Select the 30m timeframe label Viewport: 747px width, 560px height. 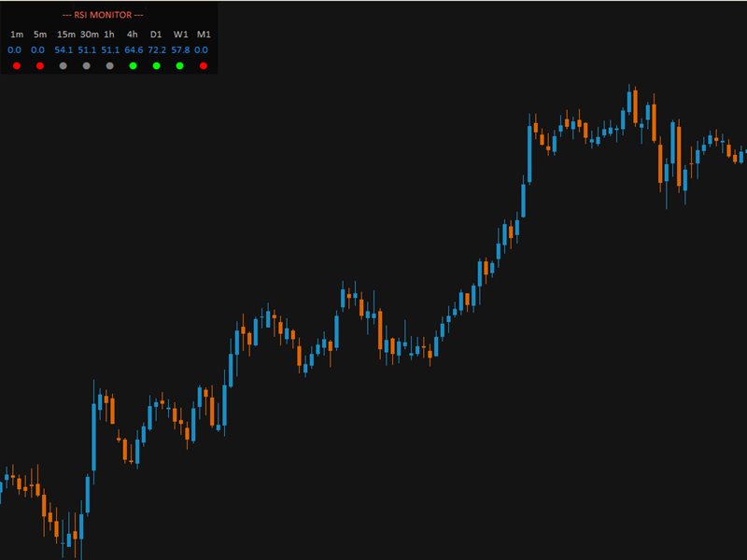tap(89, 35)
